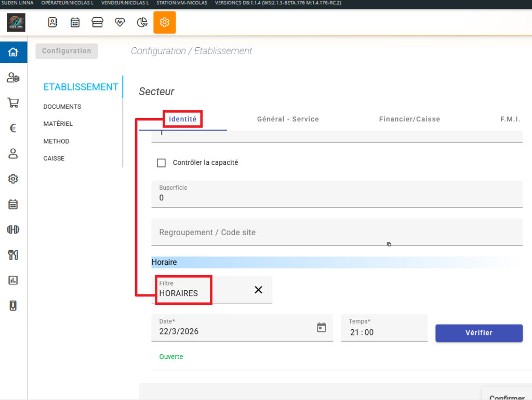Click the Superficie input field

click(337, 198)
